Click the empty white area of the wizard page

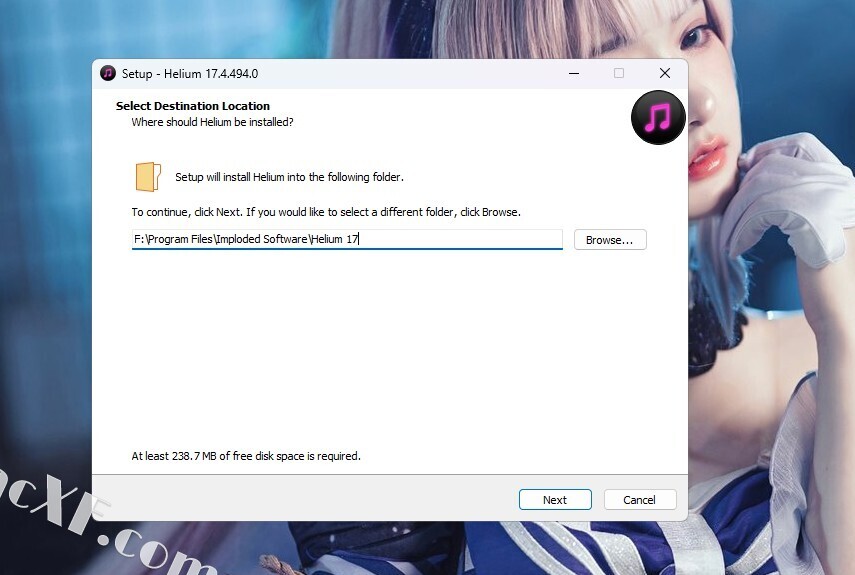pos(390,350)
